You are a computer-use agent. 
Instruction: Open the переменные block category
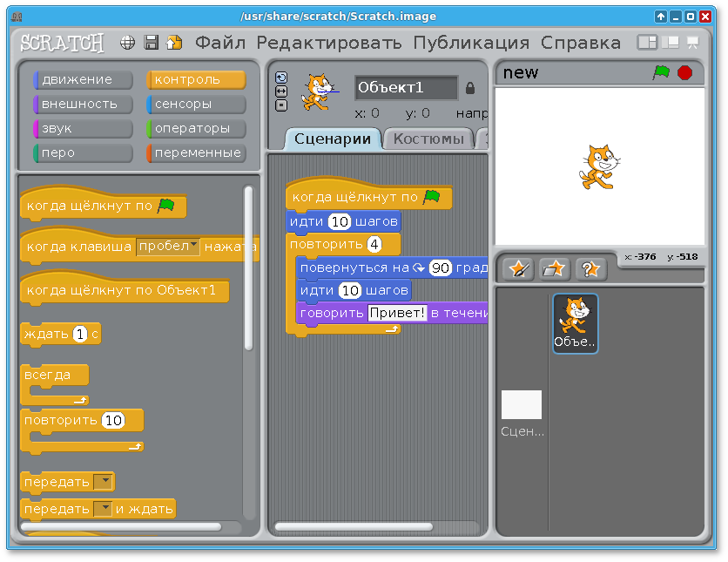click(196, 152)
